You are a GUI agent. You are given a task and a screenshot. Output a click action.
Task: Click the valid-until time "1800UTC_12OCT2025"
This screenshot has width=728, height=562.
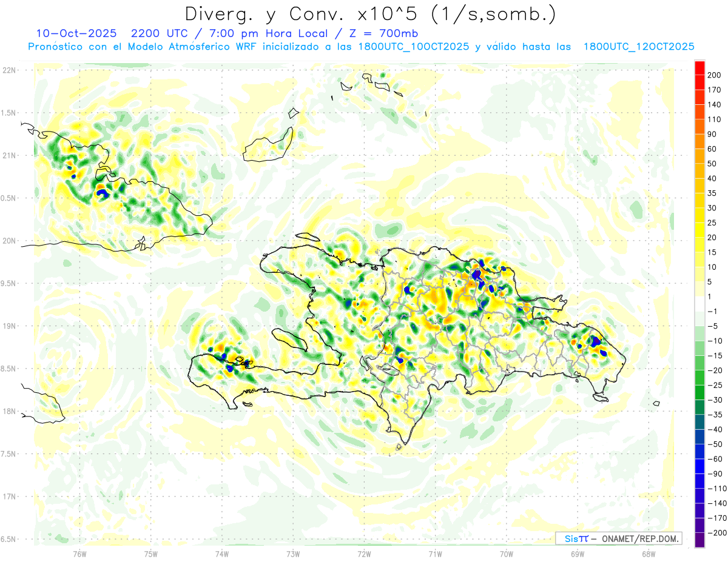(x=638, y=47)
